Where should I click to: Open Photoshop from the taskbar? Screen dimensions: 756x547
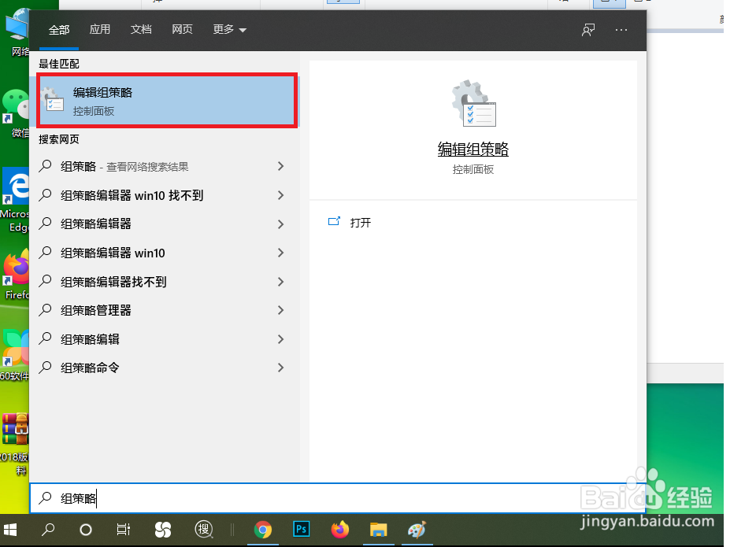tap(301, 530)
